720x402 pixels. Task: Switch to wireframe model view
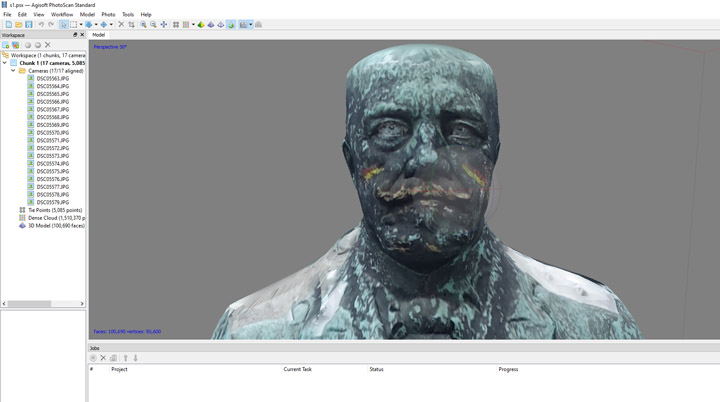coord(221,24)
